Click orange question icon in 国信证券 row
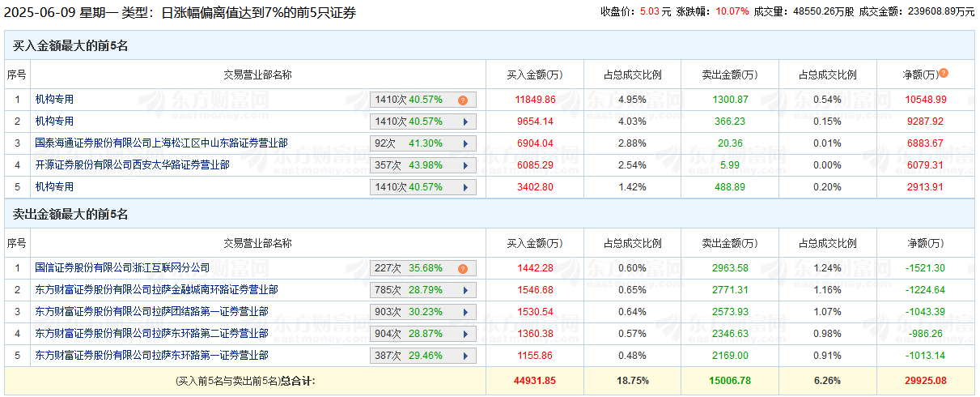This screenshot has width=980, height=397. 463,269
